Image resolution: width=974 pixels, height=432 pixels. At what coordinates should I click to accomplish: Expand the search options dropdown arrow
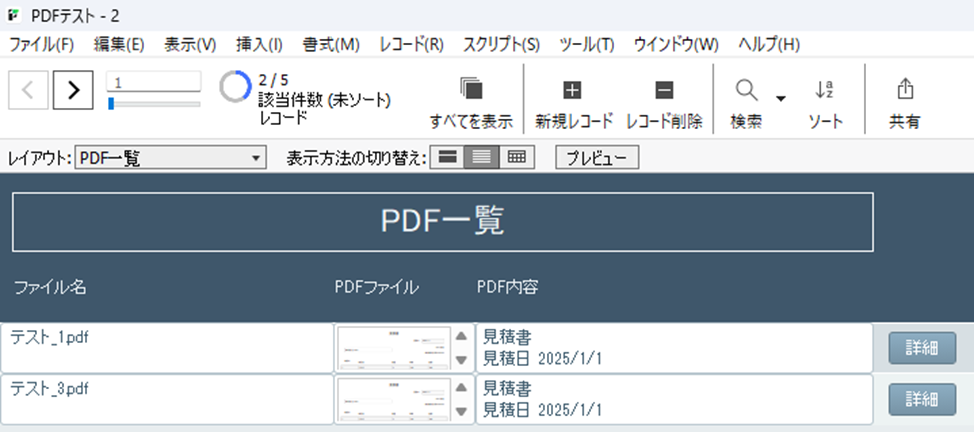(781, 98)
